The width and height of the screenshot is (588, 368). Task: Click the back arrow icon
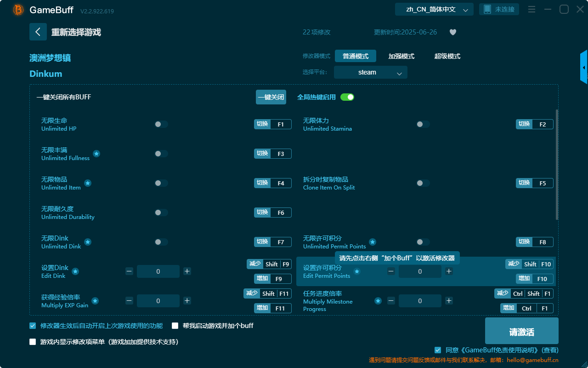(x=38, y=32)
